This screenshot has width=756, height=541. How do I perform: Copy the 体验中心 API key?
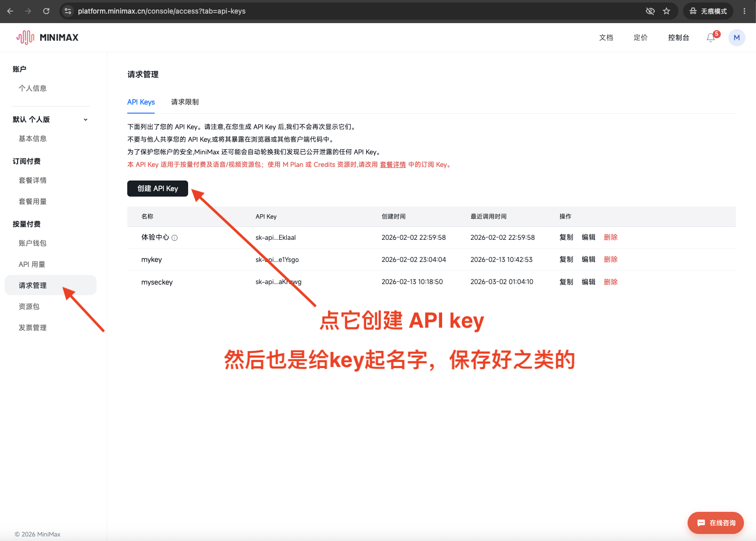(x=566, y=237)
